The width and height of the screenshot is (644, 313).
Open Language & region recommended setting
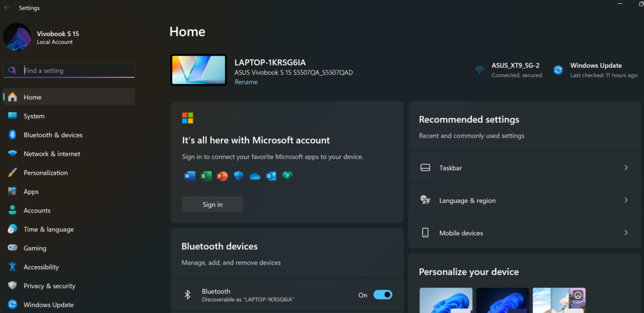point(524,200)
